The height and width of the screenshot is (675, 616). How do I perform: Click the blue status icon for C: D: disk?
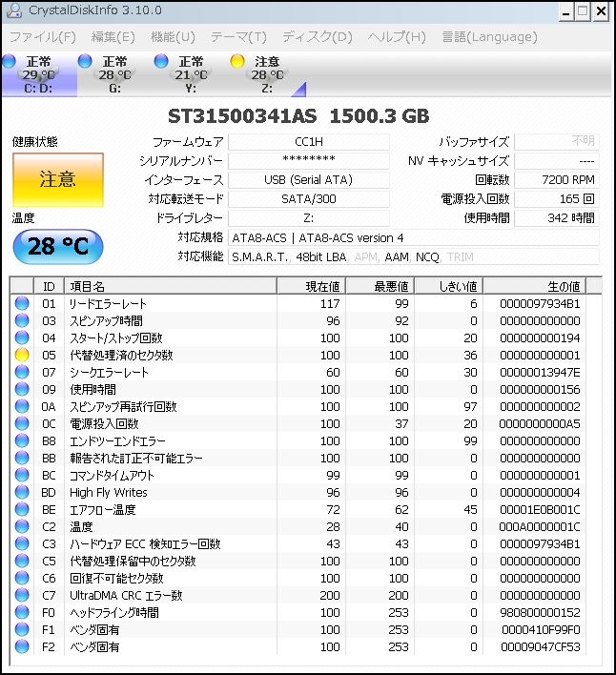(9, 61)
